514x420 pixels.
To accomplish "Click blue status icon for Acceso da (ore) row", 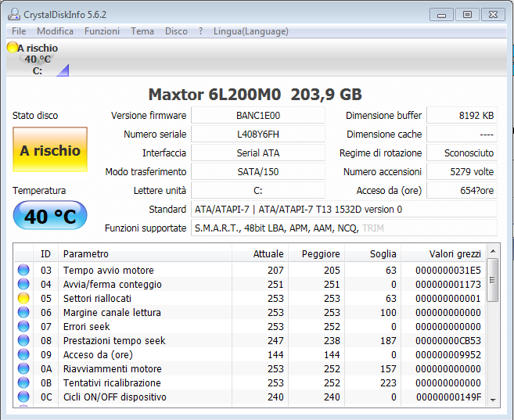I will 23,354.
